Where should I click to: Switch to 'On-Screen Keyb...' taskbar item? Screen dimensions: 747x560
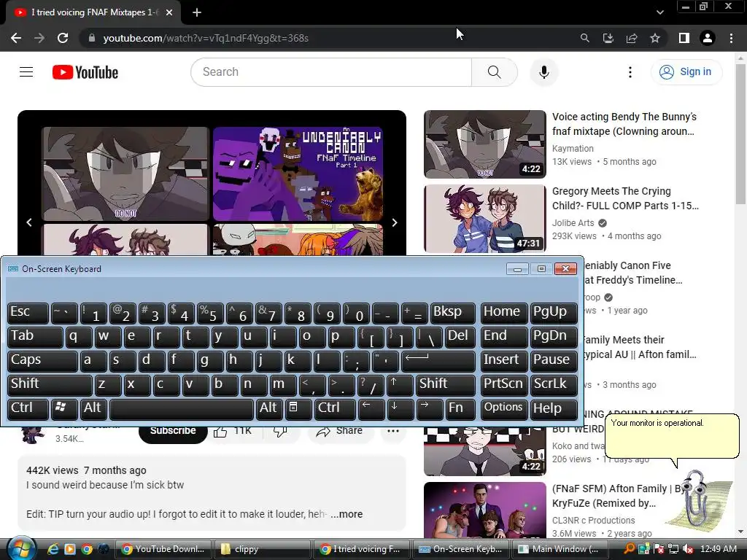point(461,549)
